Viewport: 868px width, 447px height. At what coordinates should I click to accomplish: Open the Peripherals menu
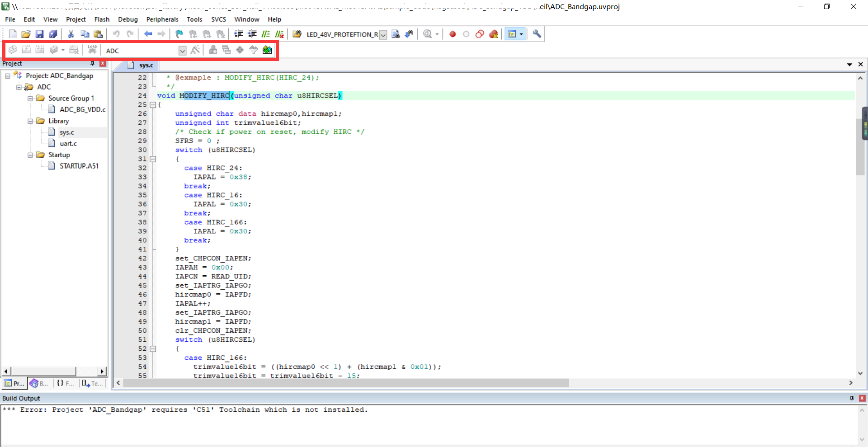click(x=162, y=19)
